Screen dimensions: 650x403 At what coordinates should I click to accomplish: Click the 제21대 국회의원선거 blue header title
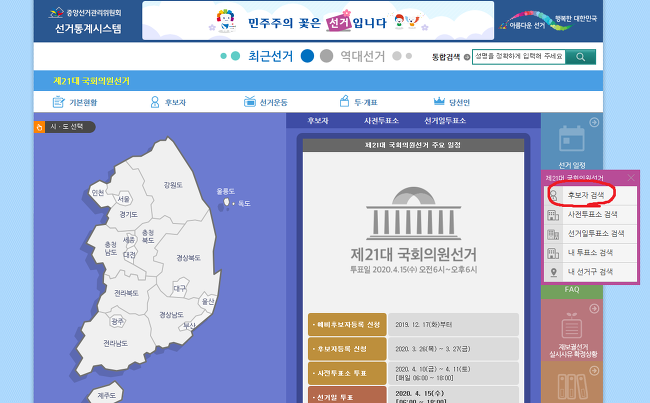(x=91, y=81)
